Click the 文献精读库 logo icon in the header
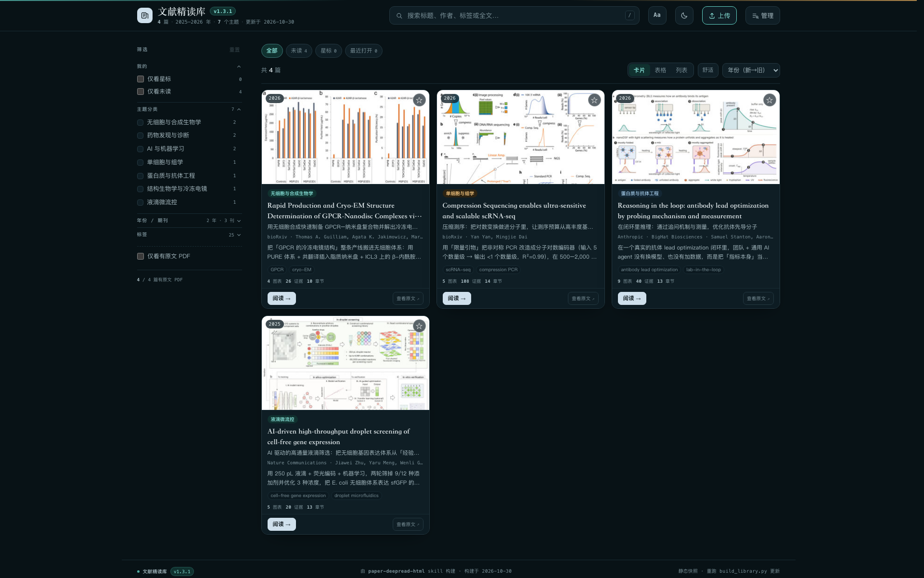The height and width of the screenshot is (578, 924). (x=144, y=15)
